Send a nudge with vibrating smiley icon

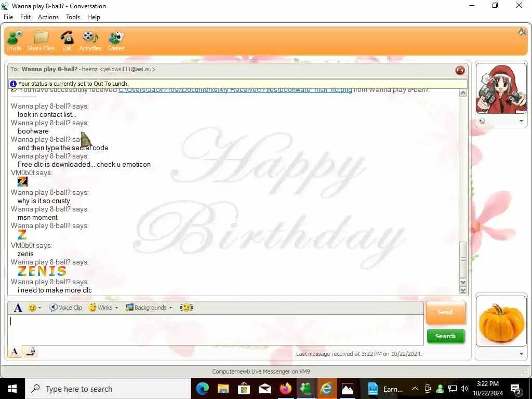[x=187, y=308]
